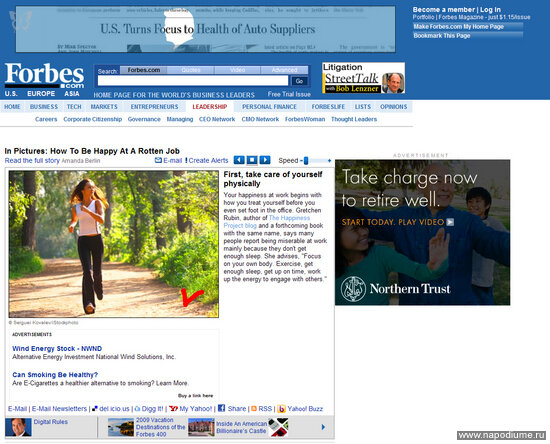Screen dimensions: 550x444
Task: Switch to the EUROPE edition
Action: click(x=41, y=94)
